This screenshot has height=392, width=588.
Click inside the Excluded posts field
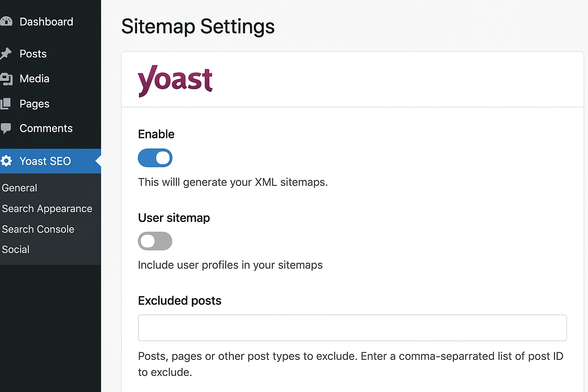(x=352, y=328)
